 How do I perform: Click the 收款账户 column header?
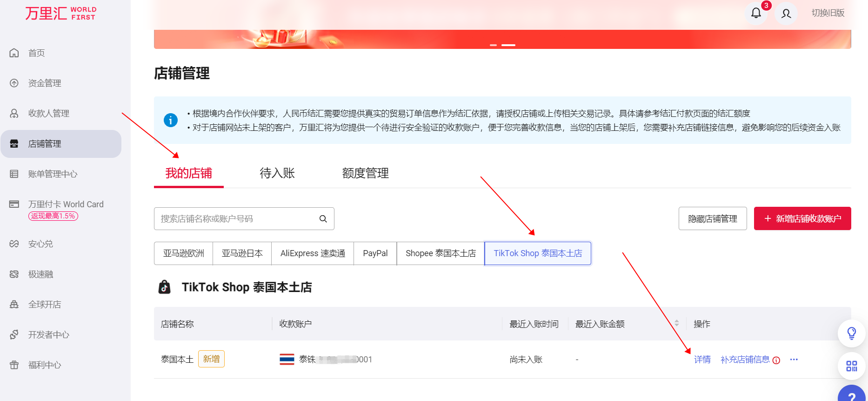[x=295, y=324]
